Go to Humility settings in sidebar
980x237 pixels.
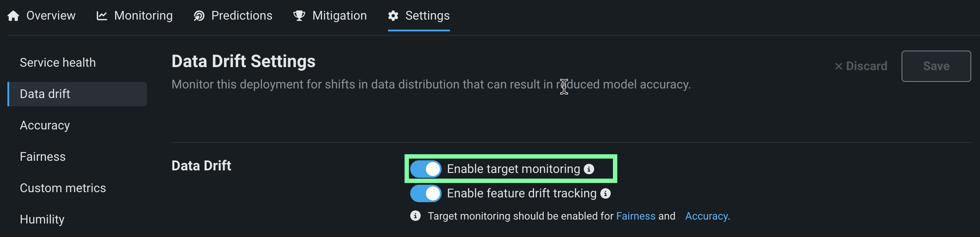tap(42, 220)
